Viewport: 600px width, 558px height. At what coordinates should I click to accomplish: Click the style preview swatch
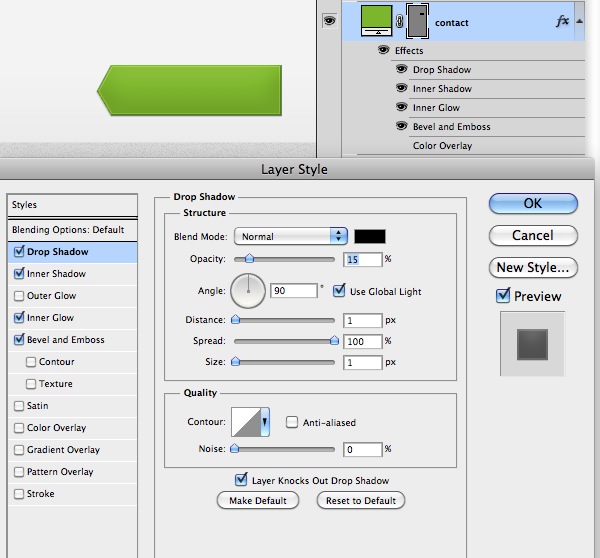pos(532,344)
